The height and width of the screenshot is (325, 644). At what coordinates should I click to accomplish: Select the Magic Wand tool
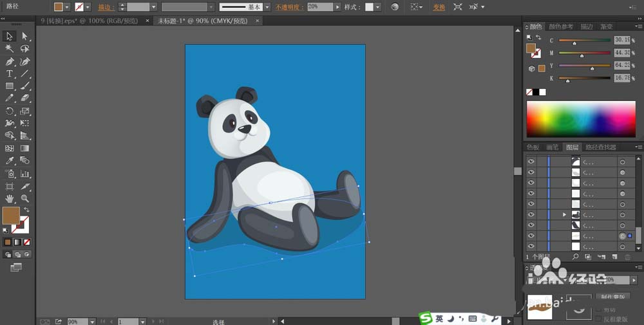pos(10,49)
